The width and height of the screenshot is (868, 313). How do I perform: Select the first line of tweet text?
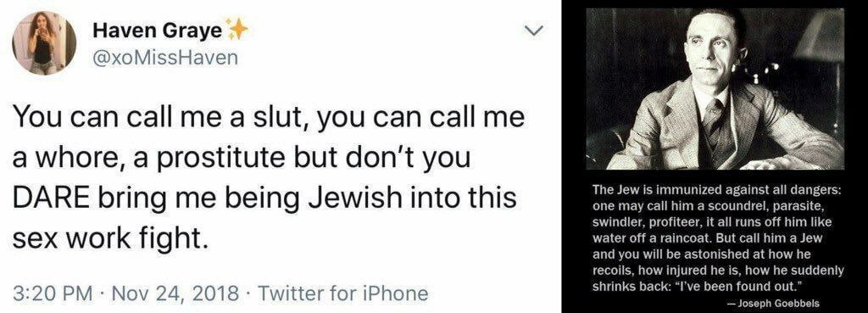(268, 120)
